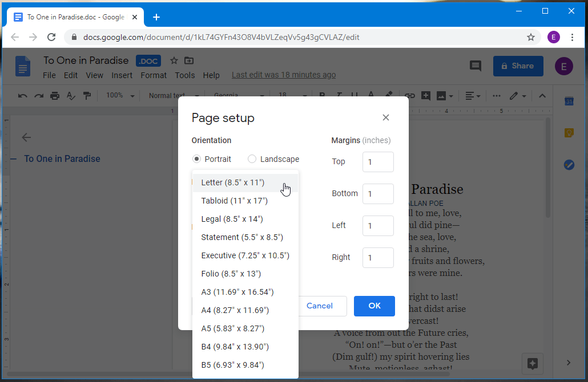This screenshot has height=382, width=588.
Task: Close the Page setup dialog with X
Action: [385, 117]
